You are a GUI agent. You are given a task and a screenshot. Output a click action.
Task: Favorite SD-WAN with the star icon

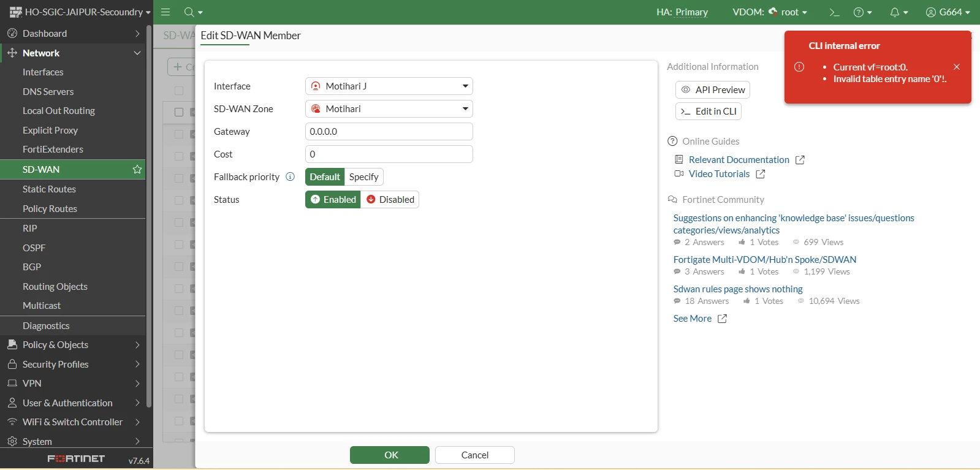click(x=137, y=169)
